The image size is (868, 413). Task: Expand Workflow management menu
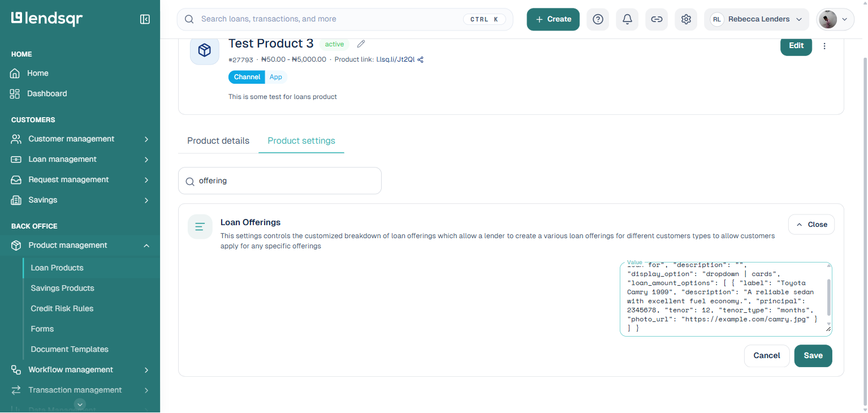coord(80,369)
